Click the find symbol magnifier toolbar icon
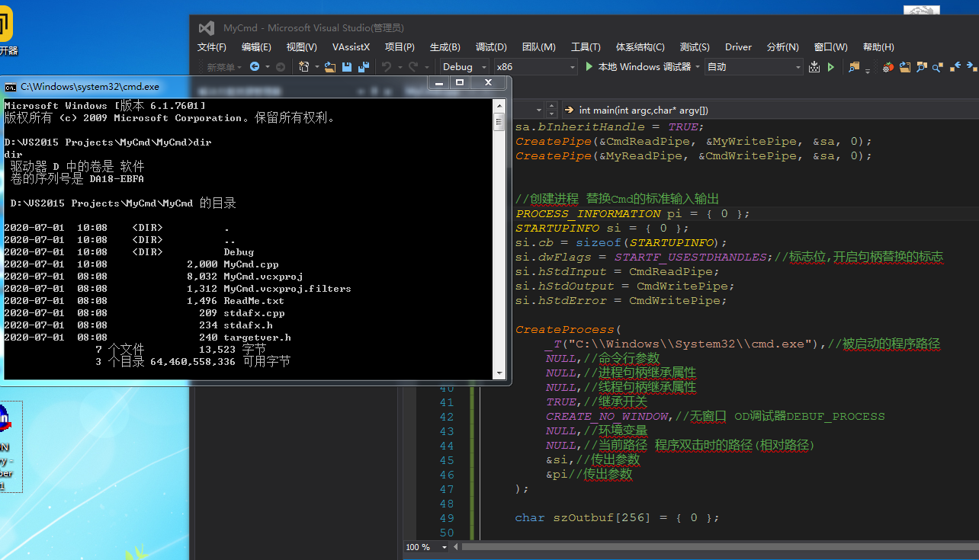This screenshot has height=560, width=979. pos(937,67)
